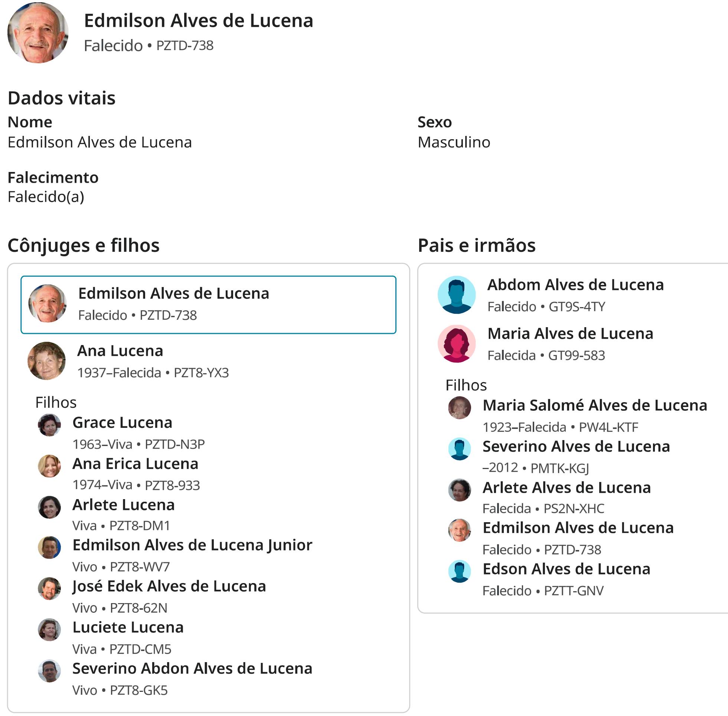Viewport: 728px width, 716px height.
Task: Click the Ana Lucena spouse name
Action: click(x=120, y=351)
